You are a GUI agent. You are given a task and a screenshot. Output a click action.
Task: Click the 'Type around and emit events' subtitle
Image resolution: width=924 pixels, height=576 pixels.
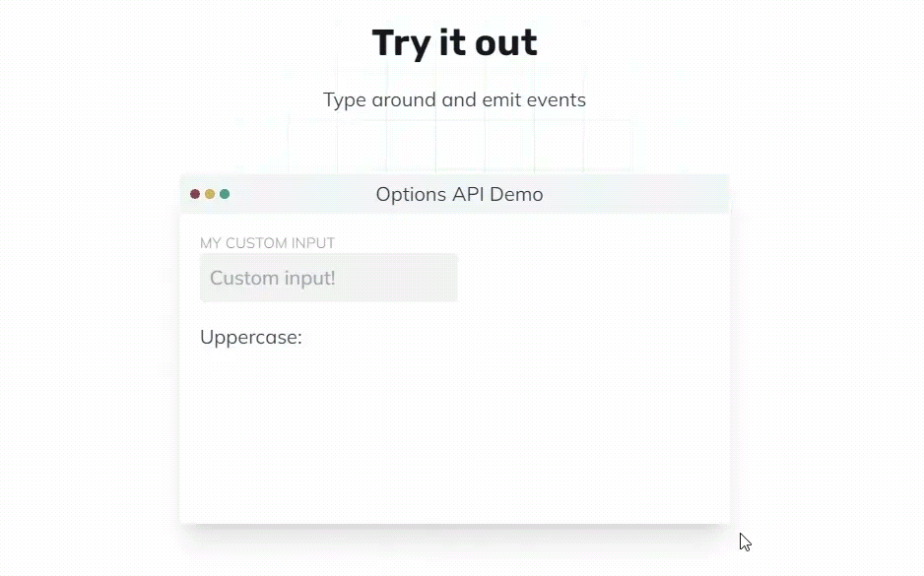[454, 99]
